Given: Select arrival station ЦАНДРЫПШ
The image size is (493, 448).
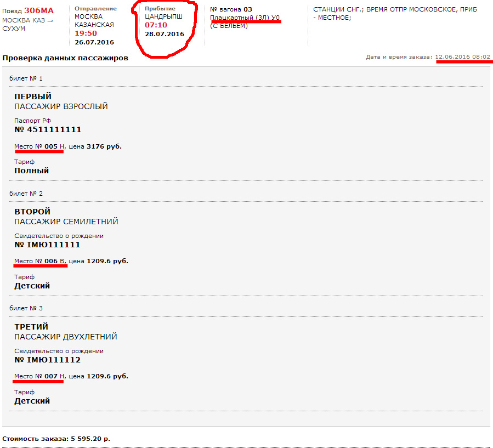Looking at the screenshot, I should [163, 17].
